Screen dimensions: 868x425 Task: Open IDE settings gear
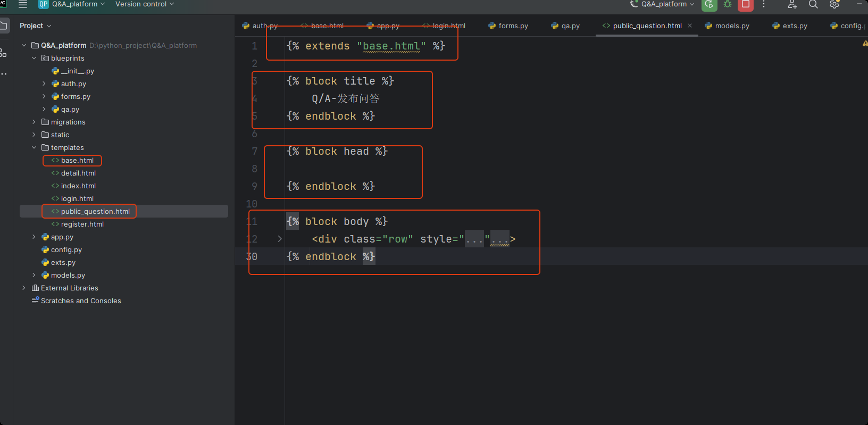click(x=834, y=4)
